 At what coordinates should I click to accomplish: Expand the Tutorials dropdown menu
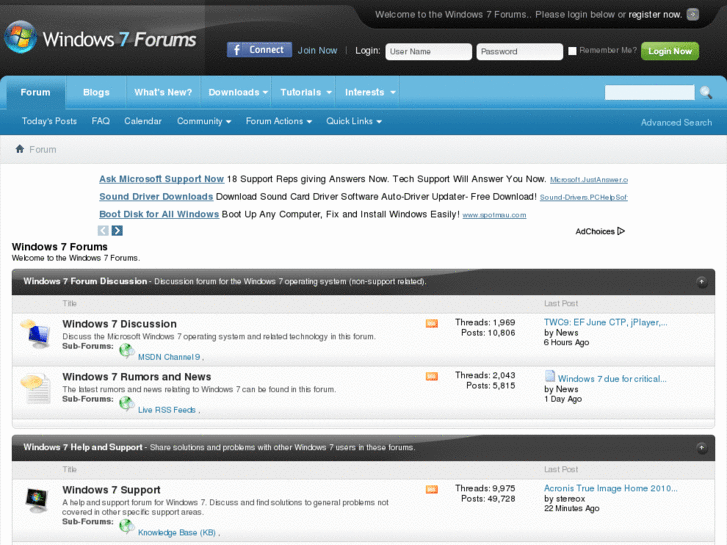[x=306, y=92]
